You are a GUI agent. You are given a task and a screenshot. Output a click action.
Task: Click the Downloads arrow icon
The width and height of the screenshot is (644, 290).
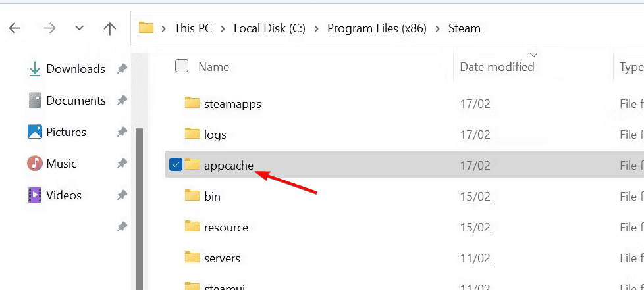point(35,69)
